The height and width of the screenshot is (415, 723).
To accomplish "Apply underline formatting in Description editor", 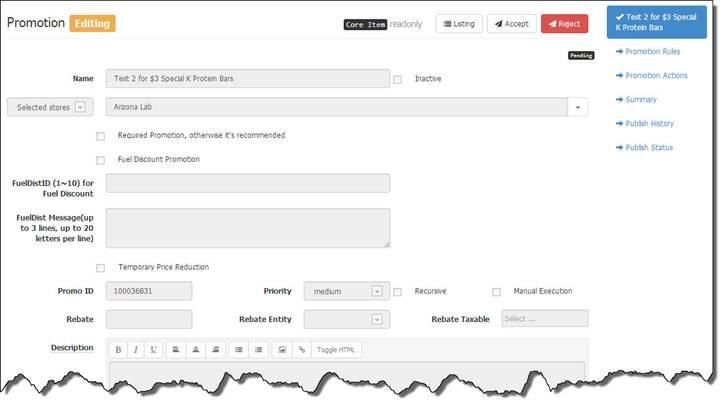I will click(153, 350).
